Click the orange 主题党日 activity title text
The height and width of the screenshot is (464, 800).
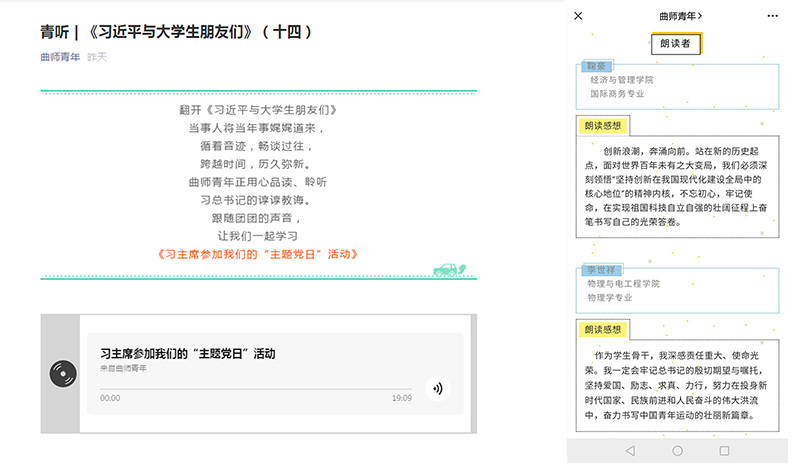click(x=258, y=254)
